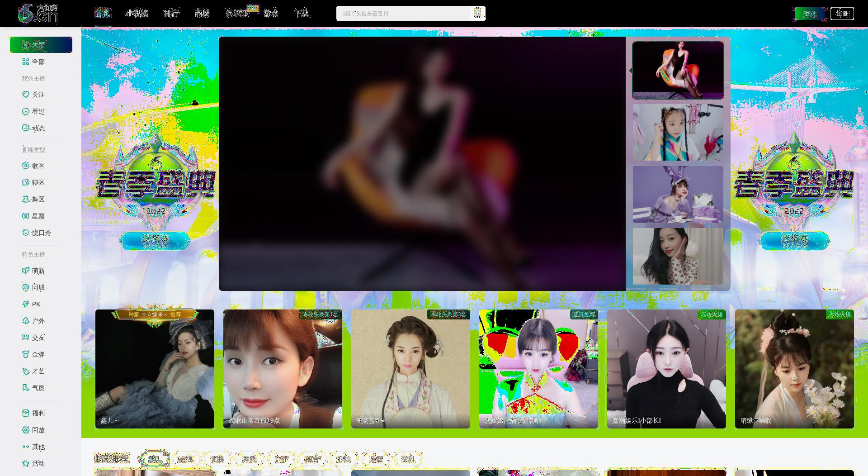868x476 pixels.
Task: Open 看过 history clock icon
Action: (26, 111)
